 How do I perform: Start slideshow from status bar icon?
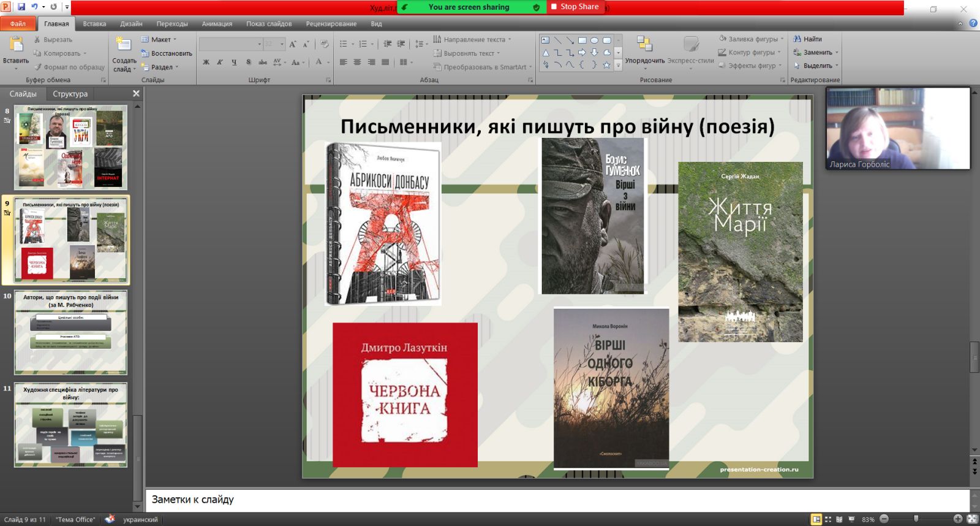pyautogui.click(x=851, y=519)
